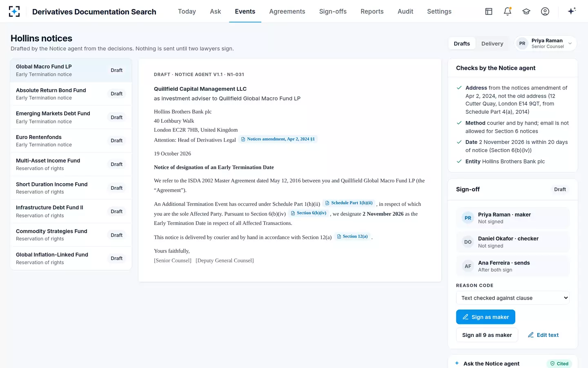Select the Multi-Asset Income Fund reservation

tap(71, 164)
